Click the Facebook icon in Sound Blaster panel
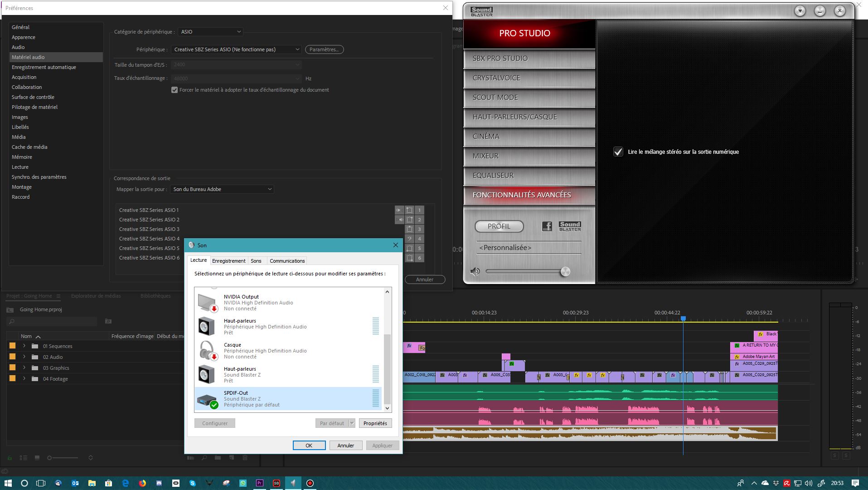The image size is (868, 490). 547,226
